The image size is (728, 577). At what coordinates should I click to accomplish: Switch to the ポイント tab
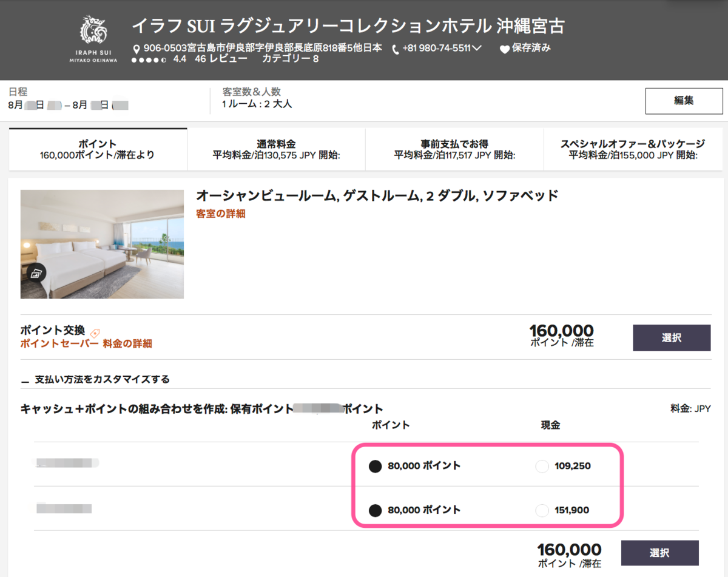[98, 149]
